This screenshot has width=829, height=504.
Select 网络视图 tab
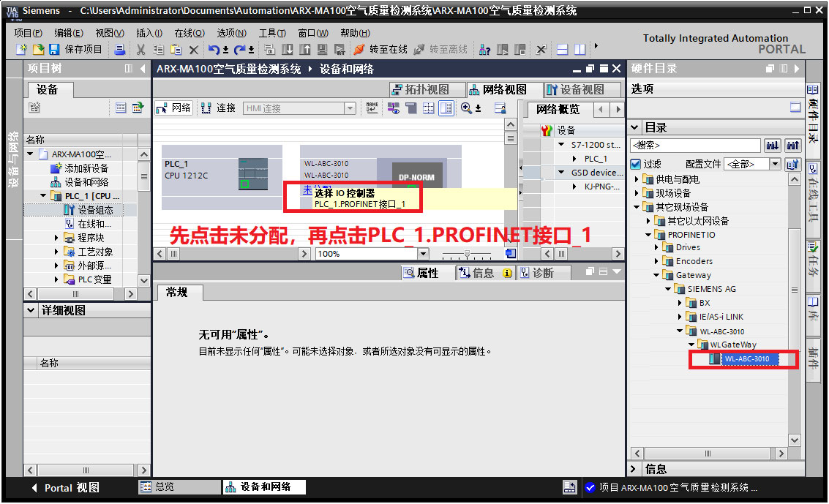click(x=504, y=89)
